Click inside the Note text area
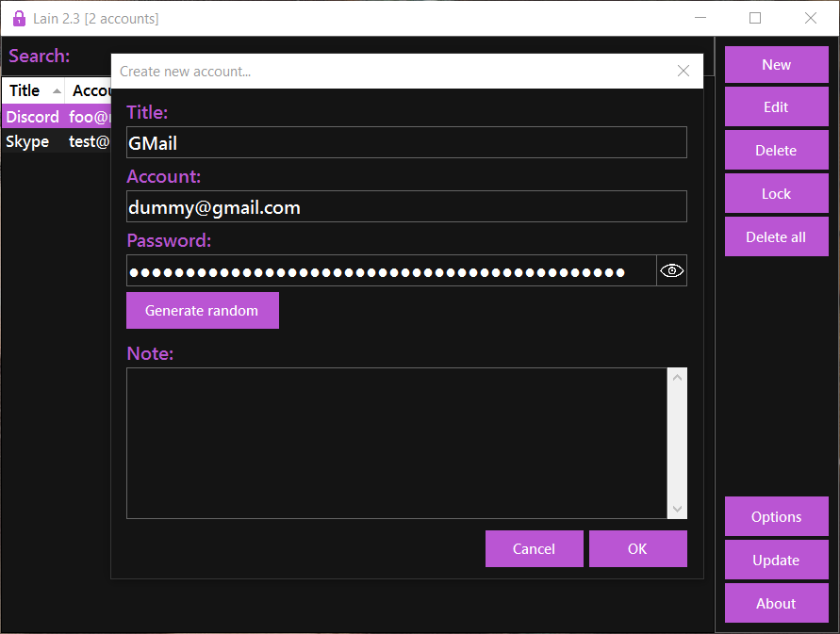 pyautogui.click(x=397, y=443)
